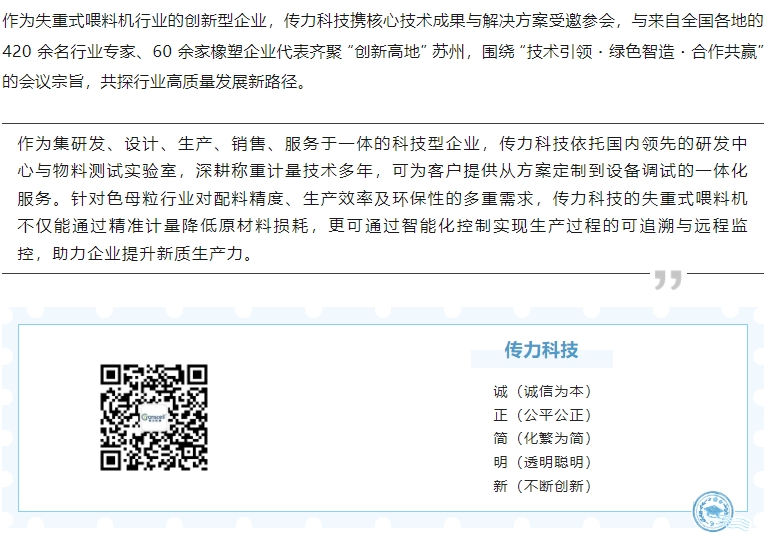This screenshot has height=534, width=770.
Task: Select the 正（公平公正）line
Action: [542, 415]
